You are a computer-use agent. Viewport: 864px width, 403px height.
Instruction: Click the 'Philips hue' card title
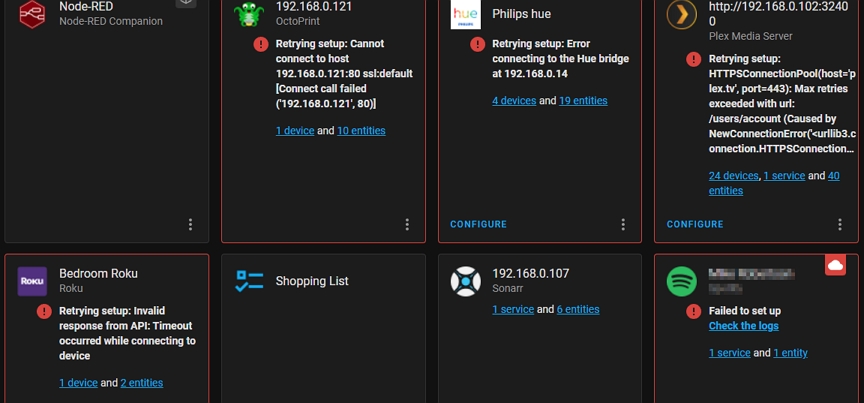point(521,14)
